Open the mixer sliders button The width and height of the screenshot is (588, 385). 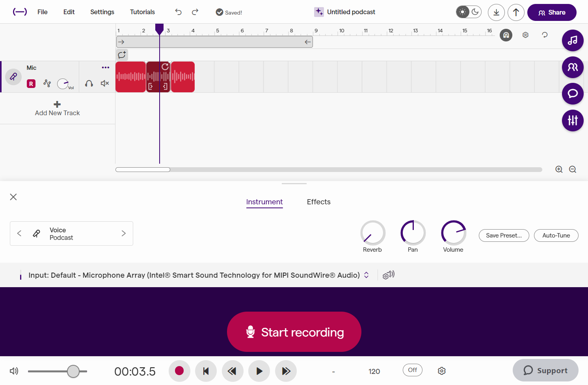coord(573,120)
